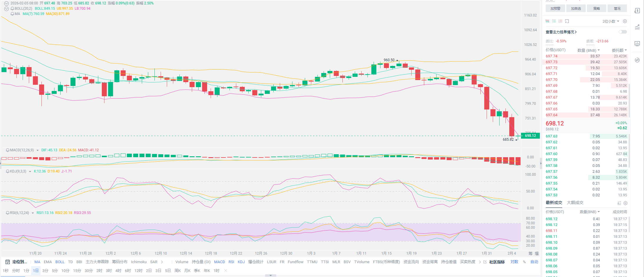This screenshot has width=644, height=277.
Task: Toggle the percent (%) scale option
Action: pos(524,262)
